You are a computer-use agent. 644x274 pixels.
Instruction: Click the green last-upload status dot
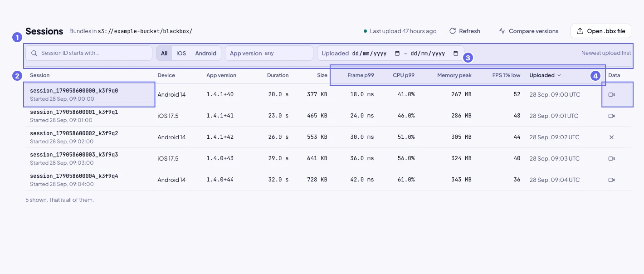(x=365, y=31)
